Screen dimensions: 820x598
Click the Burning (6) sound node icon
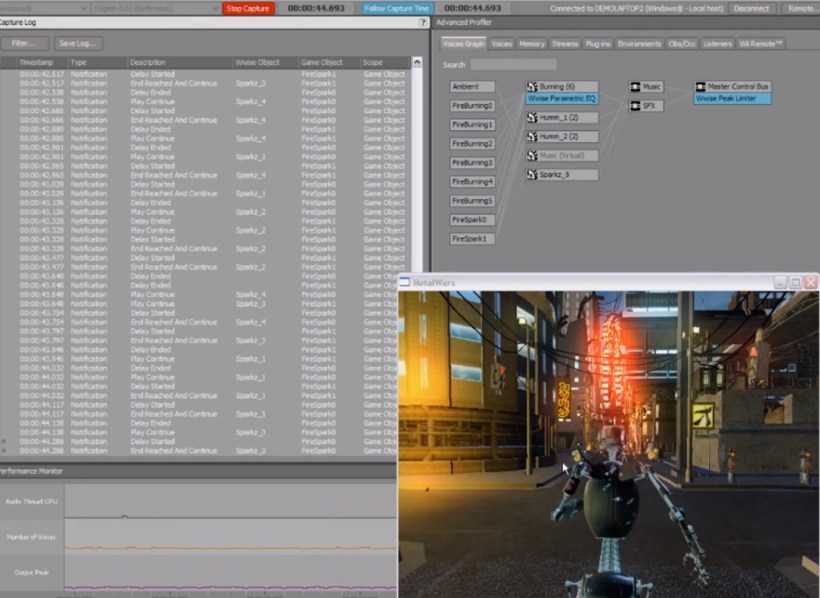[x=533, y=87]
